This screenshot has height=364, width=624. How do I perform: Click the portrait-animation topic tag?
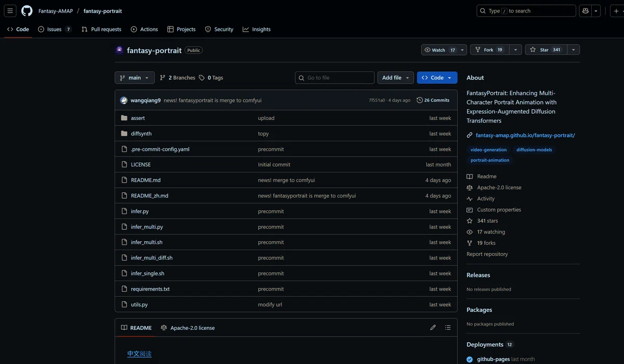[490, 160]
